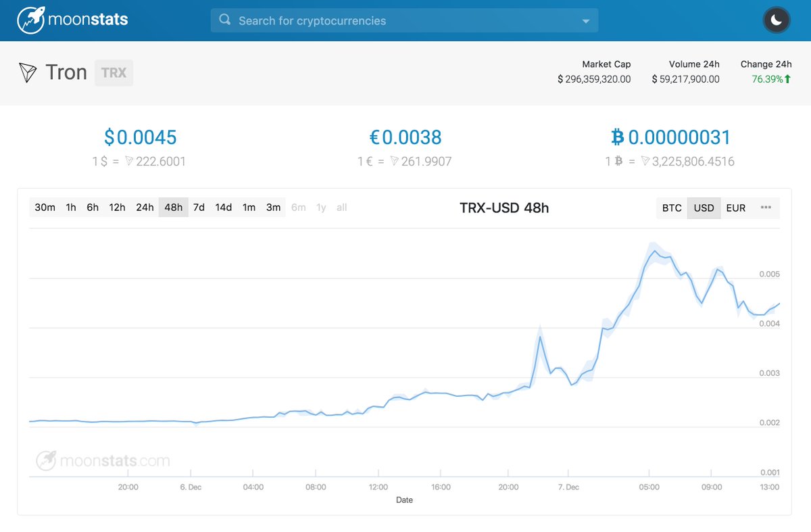Click the disabled 1y range option
The width and height of the screenshot is (811, 532).
click(321, 208)
